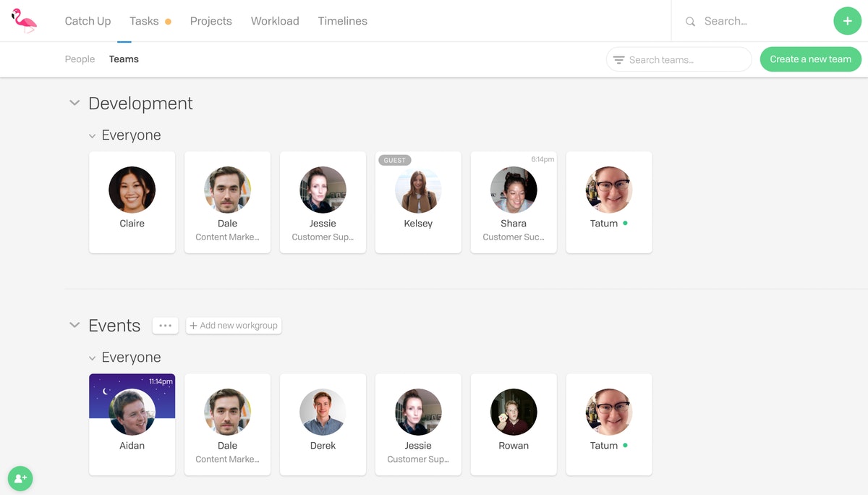Click the Events team heading
Image resolution: width=868 pixels, height=495 pixels.
click(x=114, y=326)
